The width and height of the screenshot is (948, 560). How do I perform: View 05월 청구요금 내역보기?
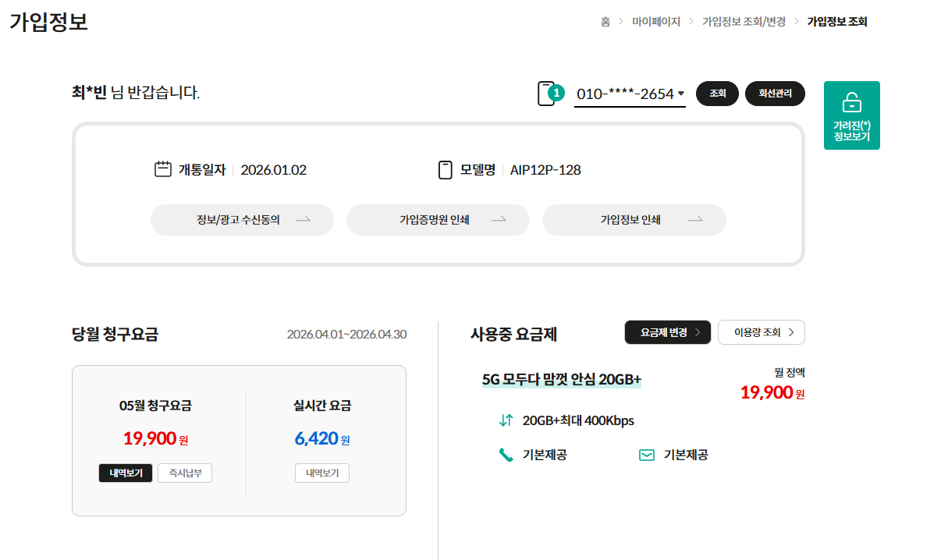[126, 473]
